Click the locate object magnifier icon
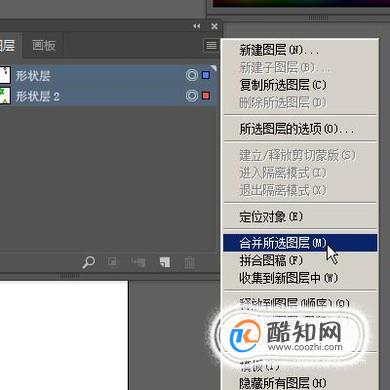Viewport: 390px width, 390px height. pos(88,262)
